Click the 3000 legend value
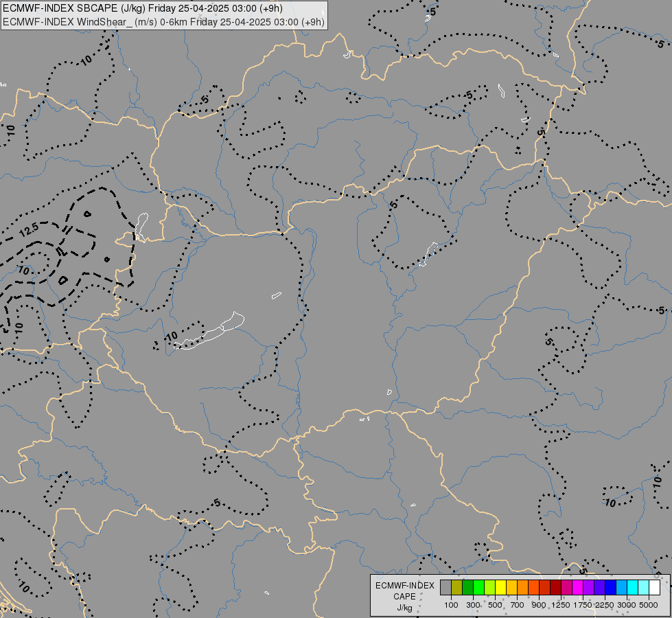 point(627,605)
